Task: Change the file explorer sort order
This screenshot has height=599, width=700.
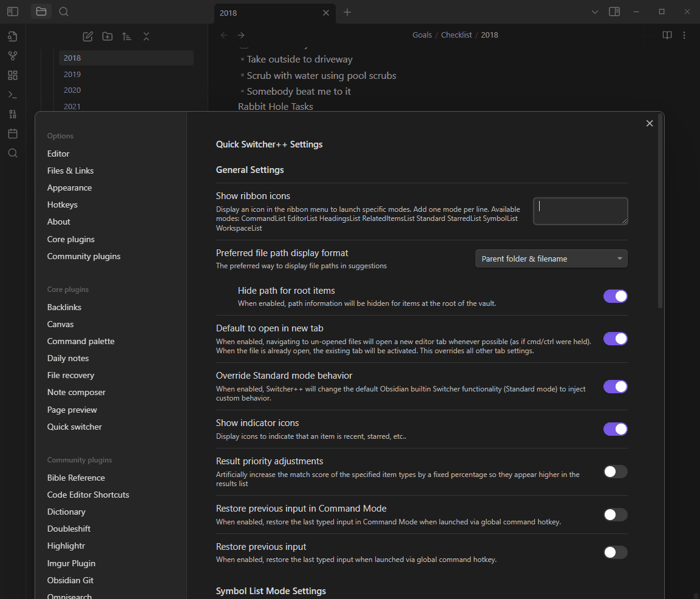Action: tap(126, 36)
